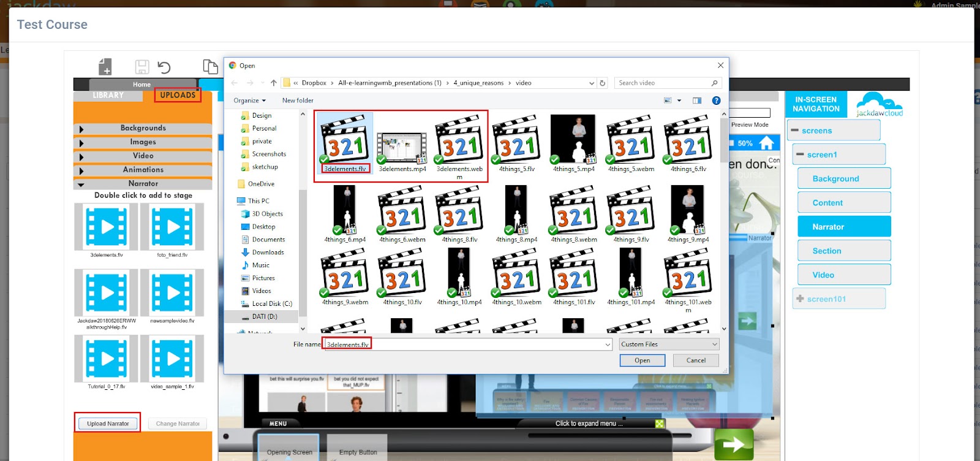The height and width of the screenshot is (461, 980).
Task: Expand the address bar history dropdown
Action: [x=591, y=83]
